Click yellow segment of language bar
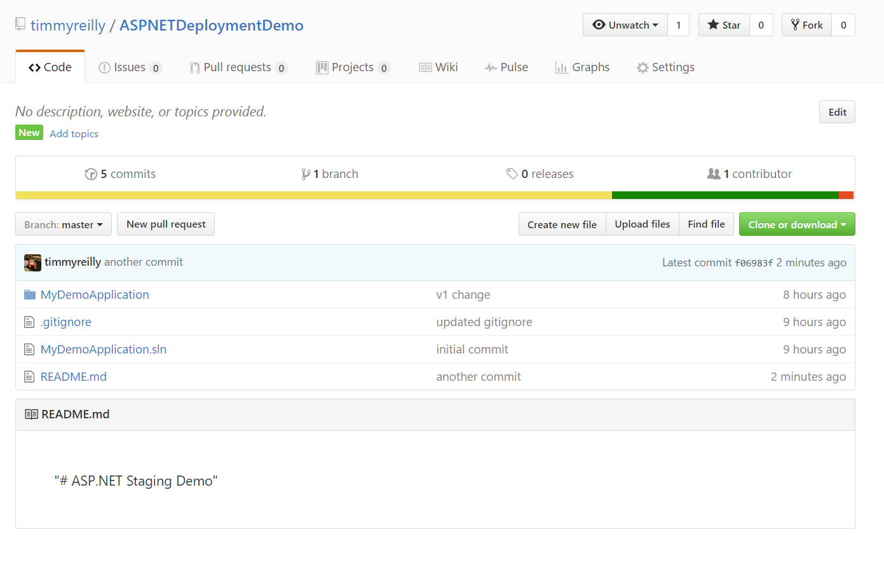The image size is (884, 588). coord(314,195)
